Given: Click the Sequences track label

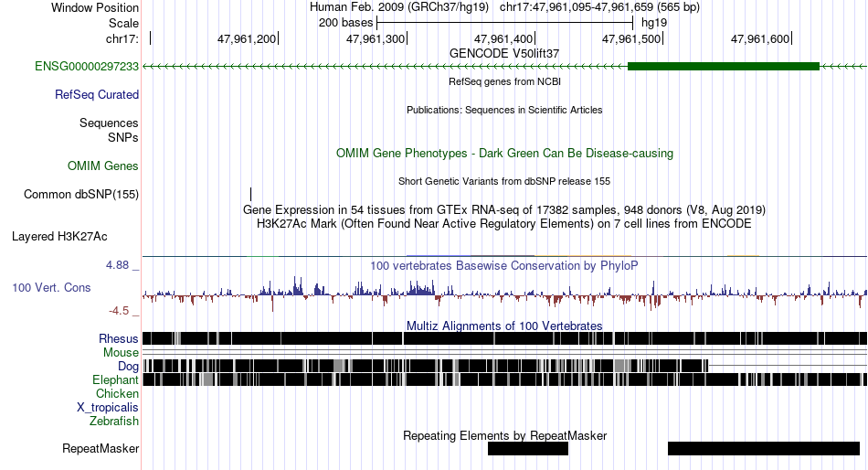Looking at the screenshot, I should pyautogui.click(x=109, y=123).
